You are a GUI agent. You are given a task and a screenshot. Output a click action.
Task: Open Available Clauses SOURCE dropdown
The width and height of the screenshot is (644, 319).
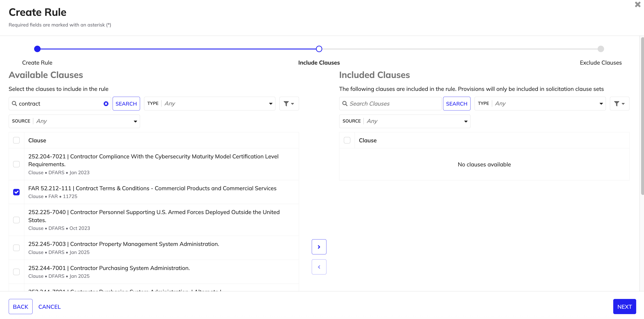(x=74, y=121)
